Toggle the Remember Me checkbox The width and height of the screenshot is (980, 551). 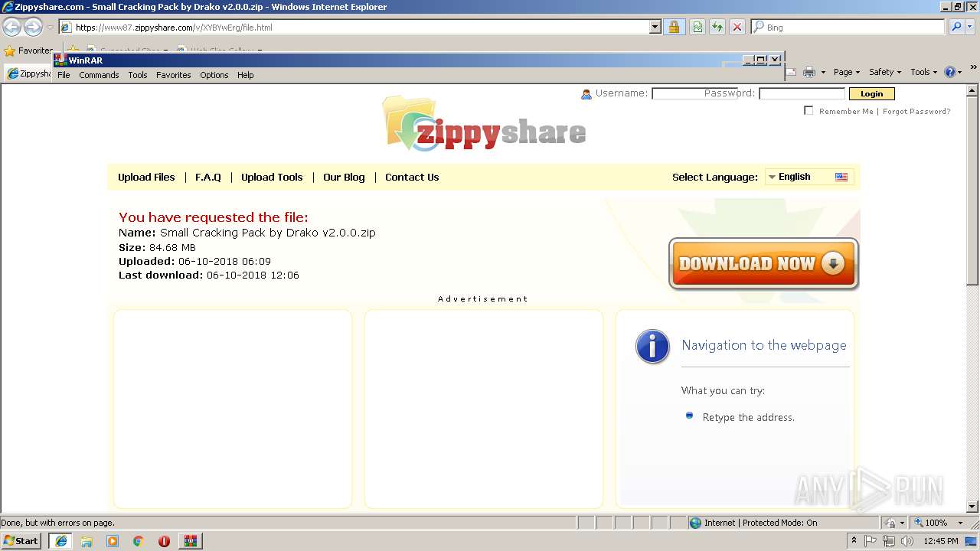(808, 111)
